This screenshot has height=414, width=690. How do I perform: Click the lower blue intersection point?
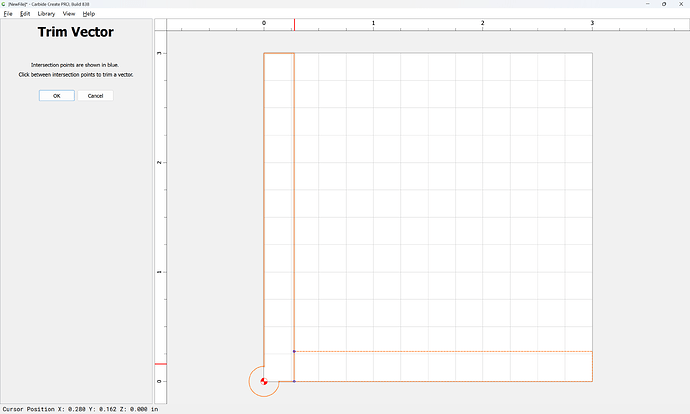pos(294,381)
